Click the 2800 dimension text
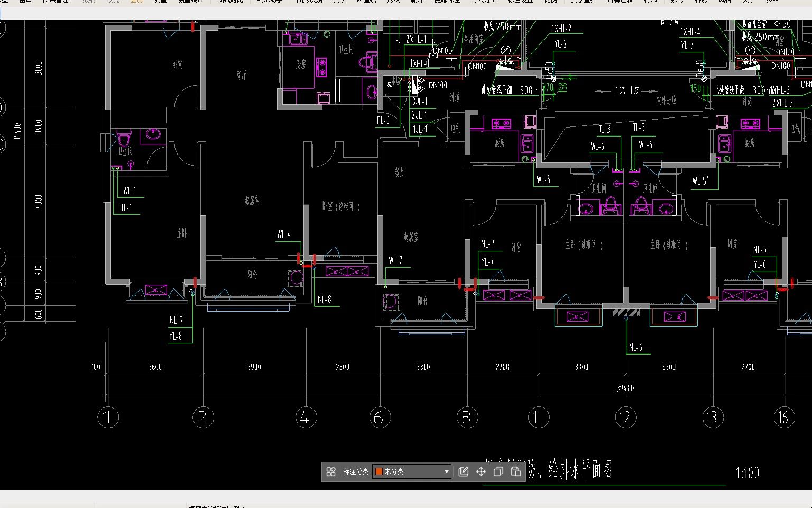This screenshot has height=508, width=812. (343, 367)
